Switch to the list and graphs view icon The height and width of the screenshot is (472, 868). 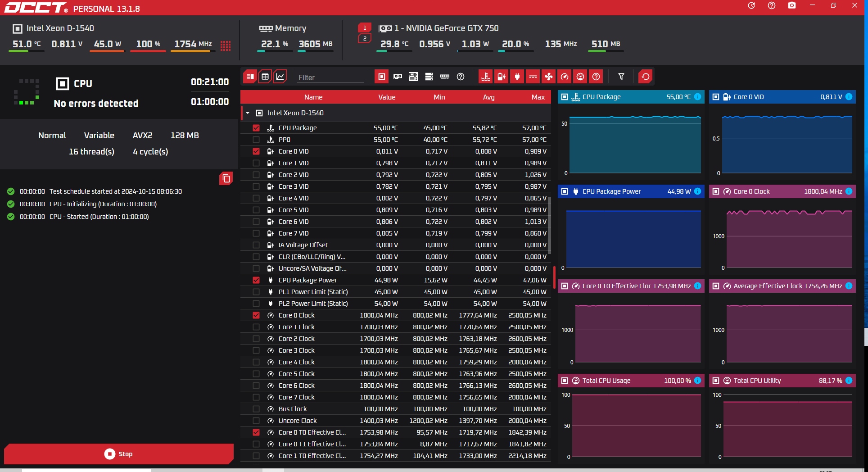[250, 77]
